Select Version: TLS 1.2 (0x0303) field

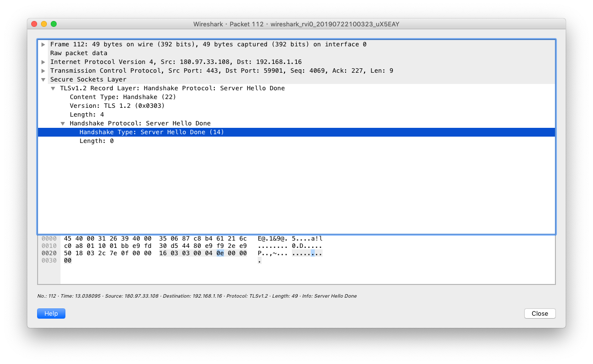click(117, 106)
